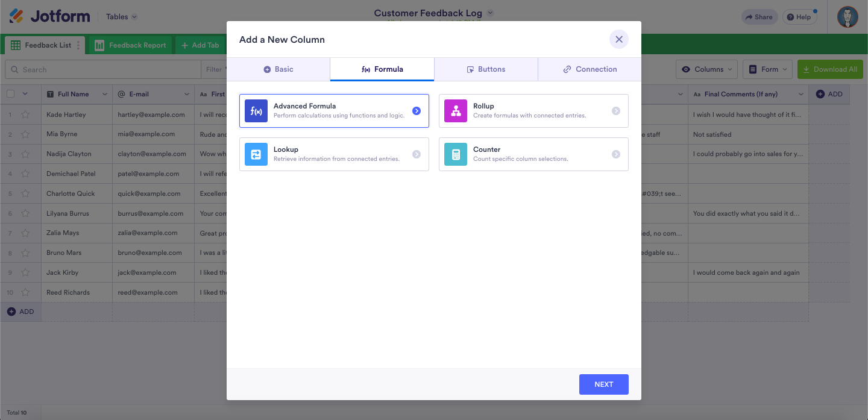Viewport: 868px width, 420px height.
Task: Expand the Customer Feedback Log title menu
Action: pyautogui.click(x=490, y=13)
